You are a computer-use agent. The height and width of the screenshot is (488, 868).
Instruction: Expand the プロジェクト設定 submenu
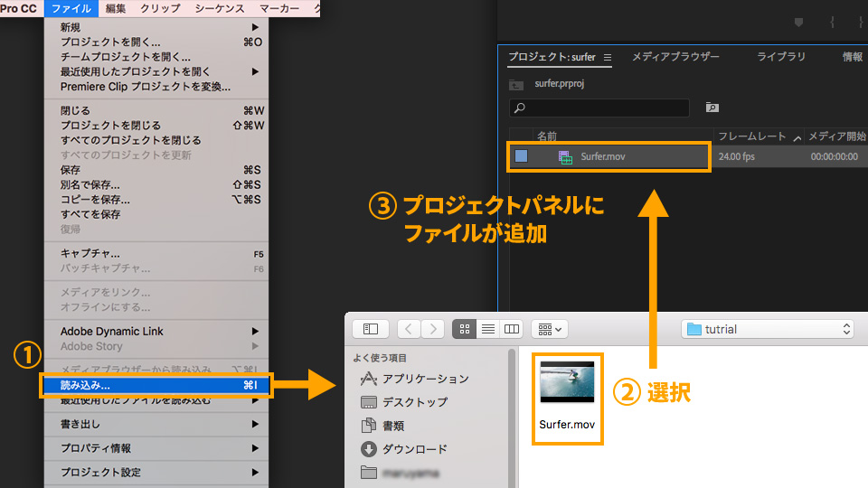pos(156,473)
